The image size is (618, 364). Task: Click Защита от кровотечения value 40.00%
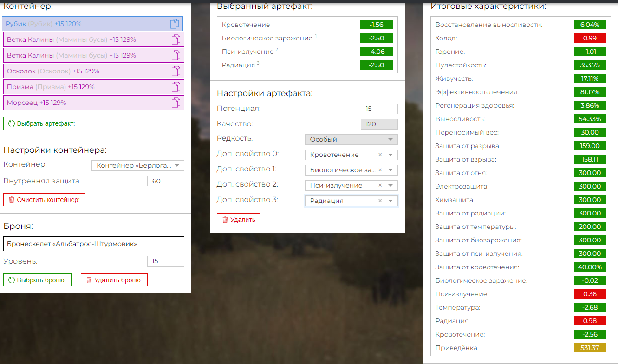click(590, 267)
